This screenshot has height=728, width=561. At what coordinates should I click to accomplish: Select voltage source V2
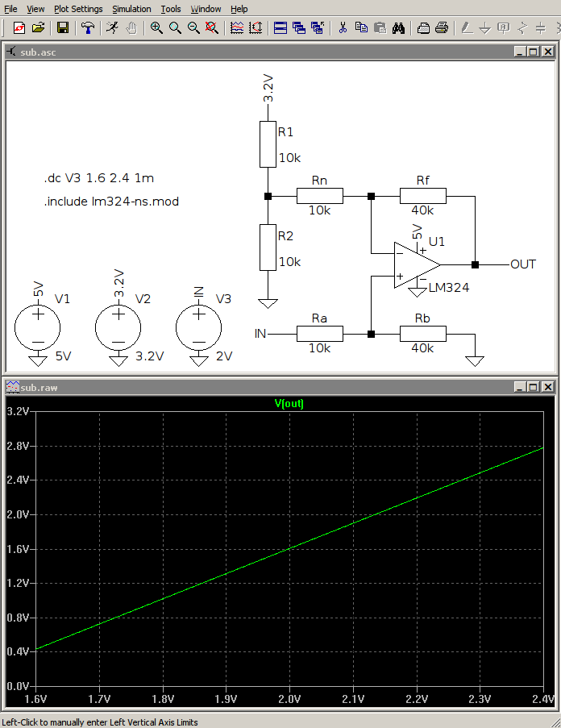click(x=118, y=327)
